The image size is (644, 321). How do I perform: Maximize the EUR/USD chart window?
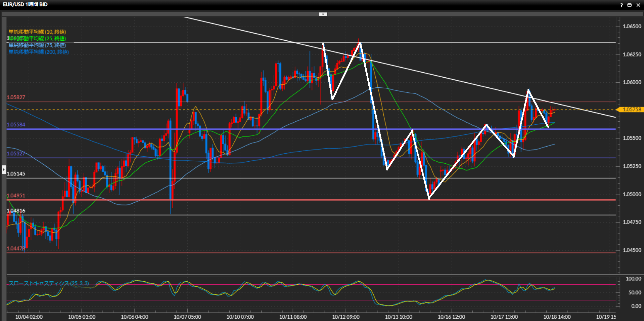coord(630,5)
